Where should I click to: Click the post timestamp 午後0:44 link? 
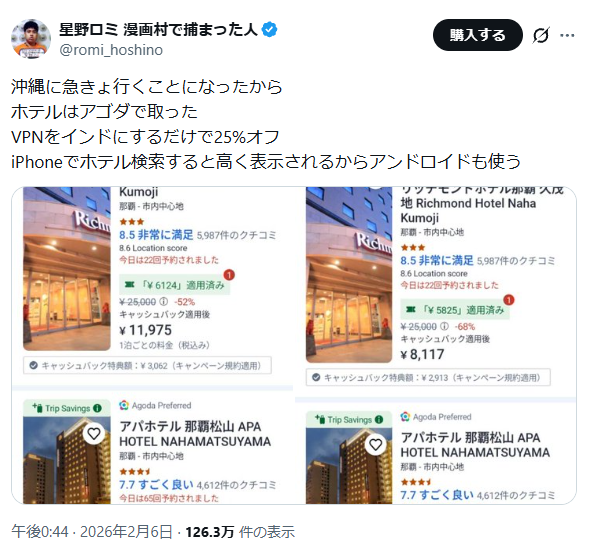pyautogui.click(x=40, y=532)
